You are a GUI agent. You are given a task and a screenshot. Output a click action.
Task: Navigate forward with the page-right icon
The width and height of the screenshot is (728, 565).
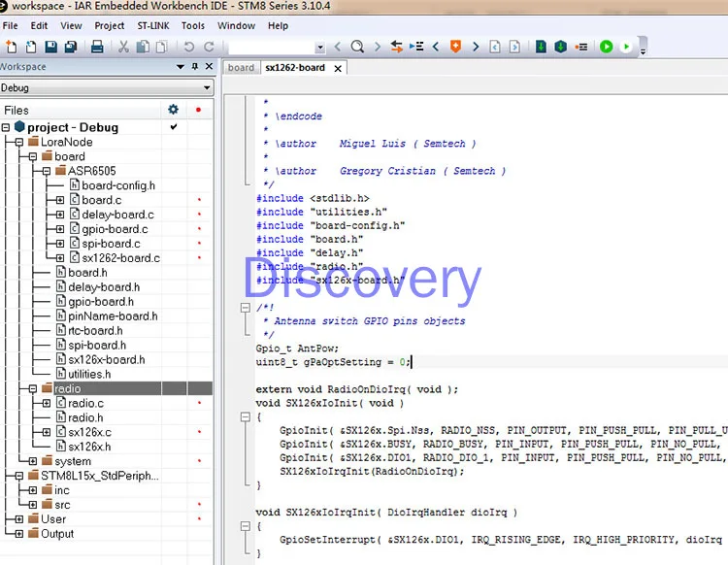(x=514, y=47)
